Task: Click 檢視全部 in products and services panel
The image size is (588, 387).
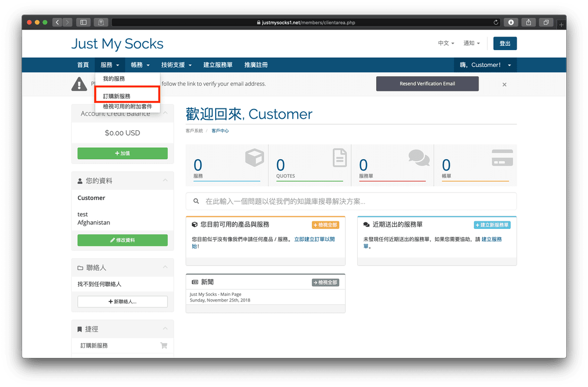Action: tap(326, 225)
